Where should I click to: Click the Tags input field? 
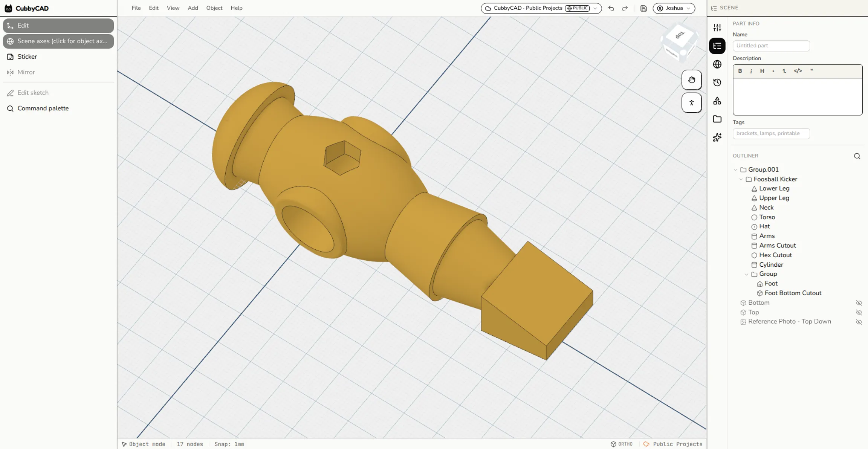click(771, 133)
